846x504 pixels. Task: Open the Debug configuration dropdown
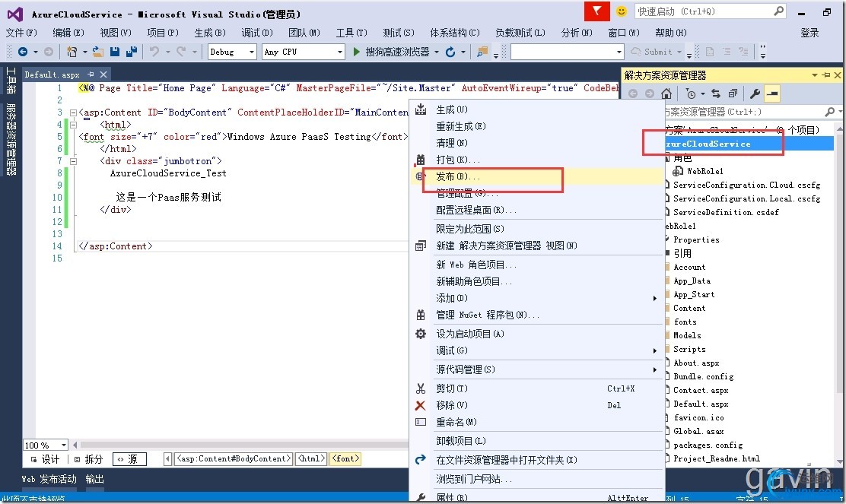[251, 52]
